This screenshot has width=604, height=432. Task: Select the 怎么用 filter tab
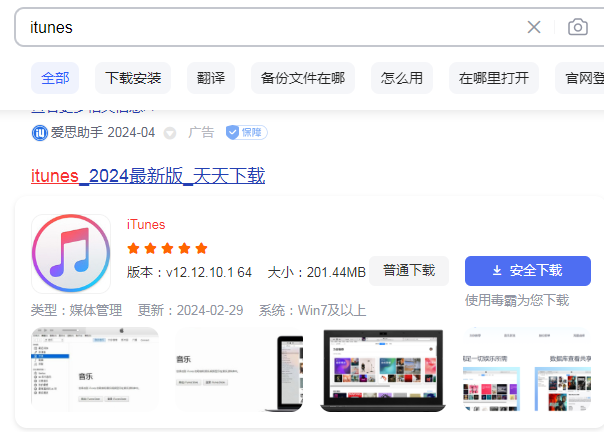pyautogui.click(x=402, y=78)
